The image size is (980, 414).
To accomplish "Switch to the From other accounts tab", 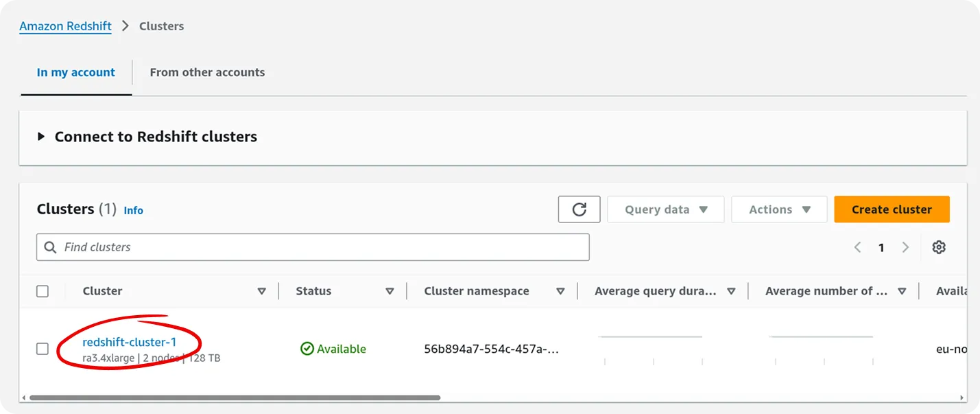I will click(207, 71).
